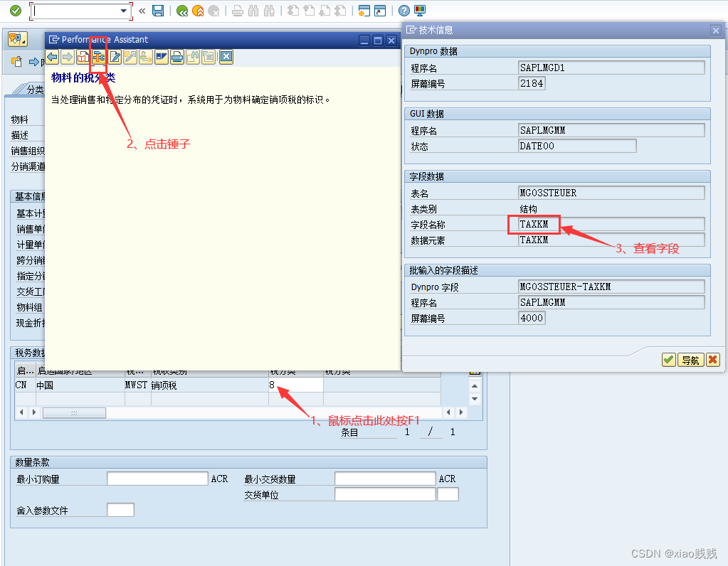The width and height of the screenshot is (728, 566).
Task: Click GUI program name SAPLMGMM field
Action: (x=611, y=130)
